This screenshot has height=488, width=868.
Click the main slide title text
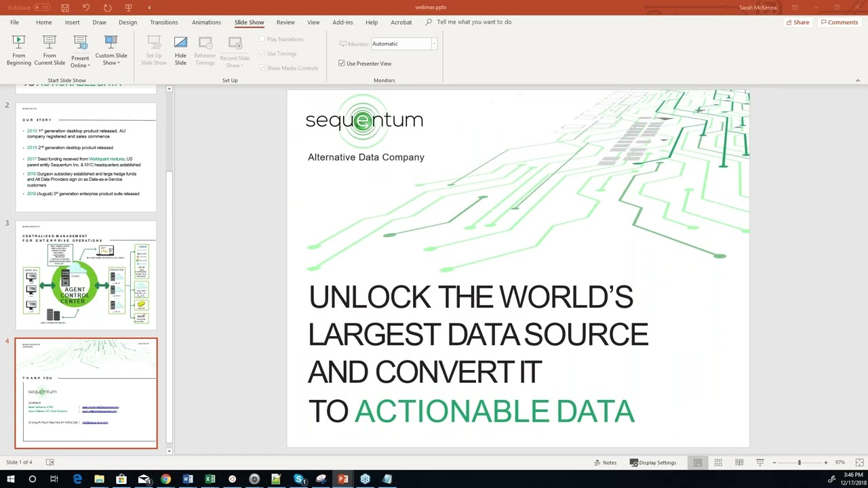click(478, 354)
